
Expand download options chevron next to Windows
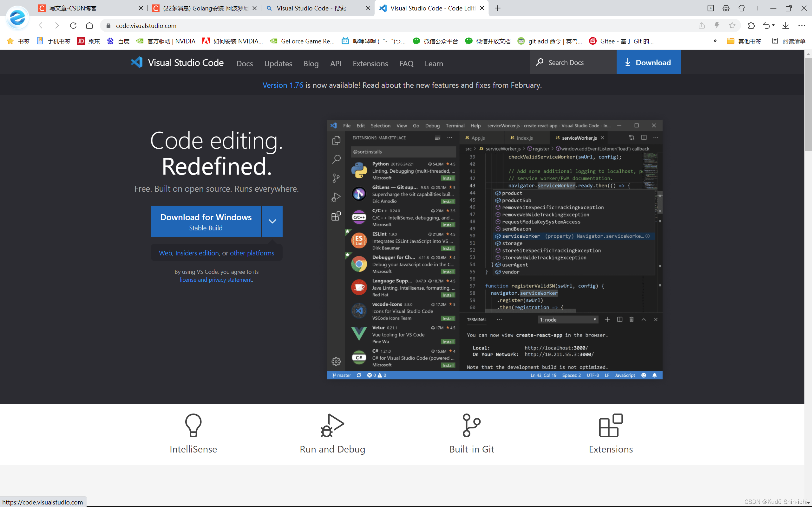(272, 221)
